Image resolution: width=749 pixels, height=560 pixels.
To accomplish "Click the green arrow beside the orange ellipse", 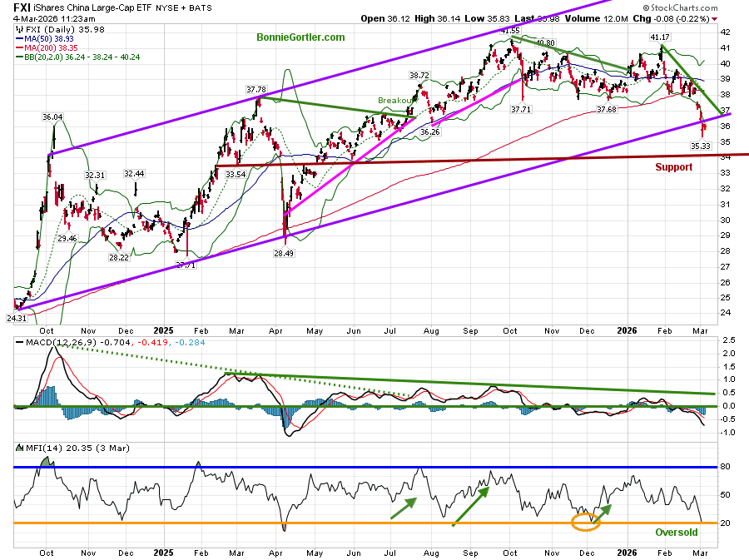I will [602, 512].
